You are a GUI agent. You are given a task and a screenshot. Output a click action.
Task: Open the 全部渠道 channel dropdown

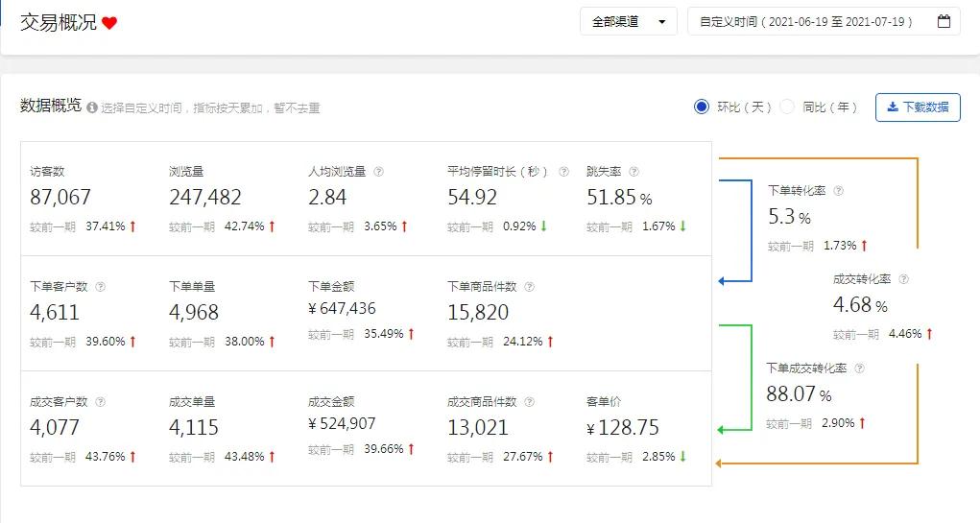(629, 21)
